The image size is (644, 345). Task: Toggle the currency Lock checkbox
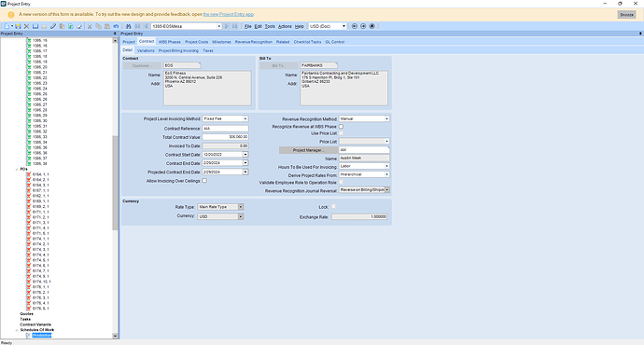(333, 207)
